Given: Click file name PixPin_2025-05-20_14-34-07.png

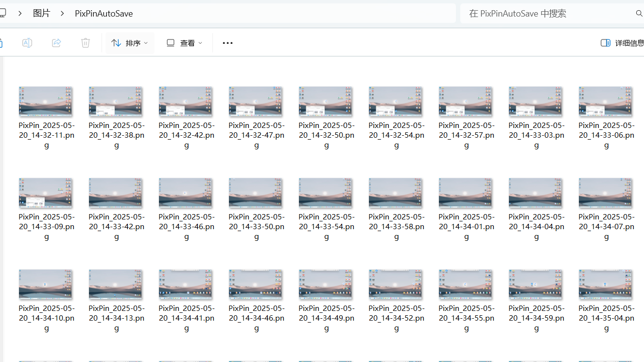Looking at the screenshot, I should tap(607, 227).
